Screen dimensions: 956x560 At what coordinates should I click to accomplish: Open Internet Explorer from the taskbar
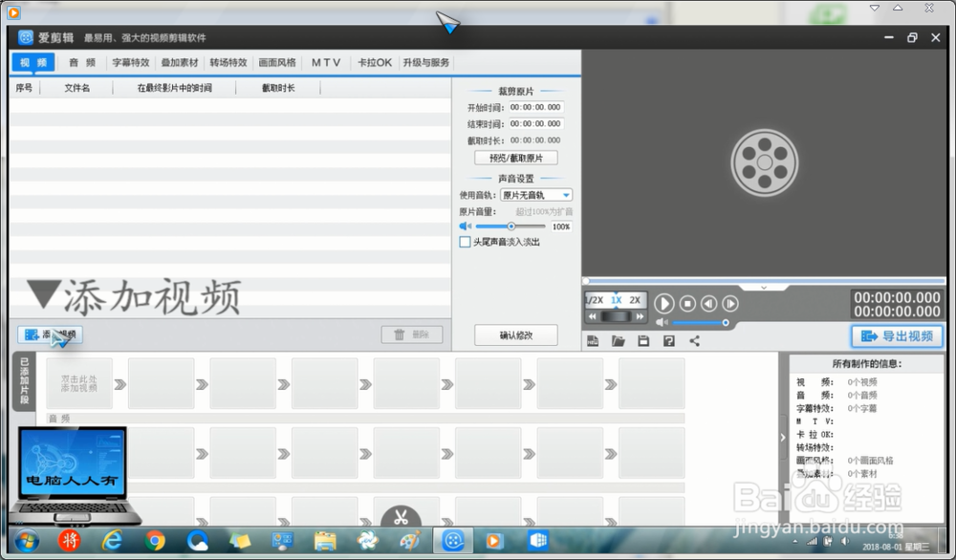(x=113, y=541)
